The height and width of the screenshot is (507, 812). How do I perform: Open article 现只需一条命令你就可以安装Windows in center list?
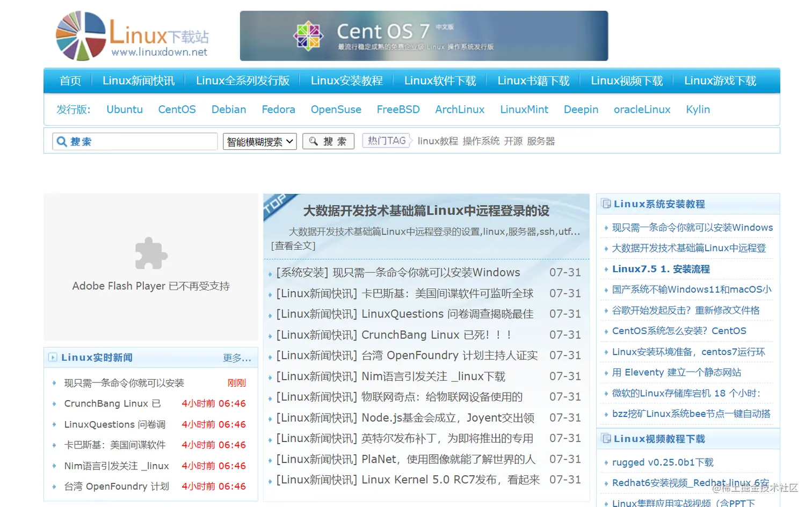click(426, 273)
